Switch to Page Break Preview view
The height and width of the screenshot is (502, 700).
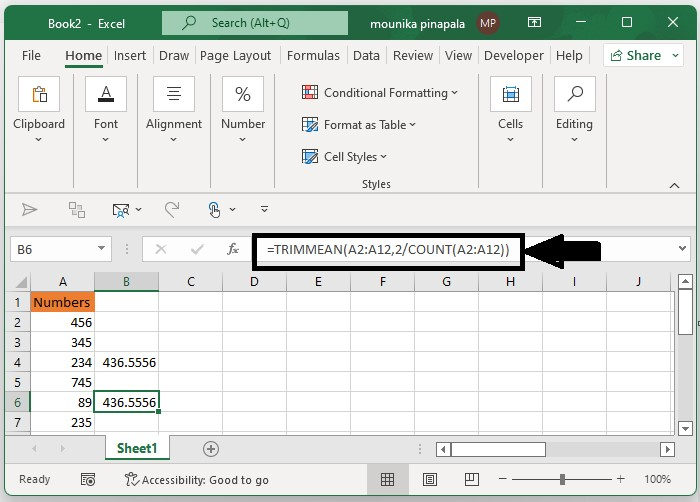pyautogui.click(x=471, y=480)
